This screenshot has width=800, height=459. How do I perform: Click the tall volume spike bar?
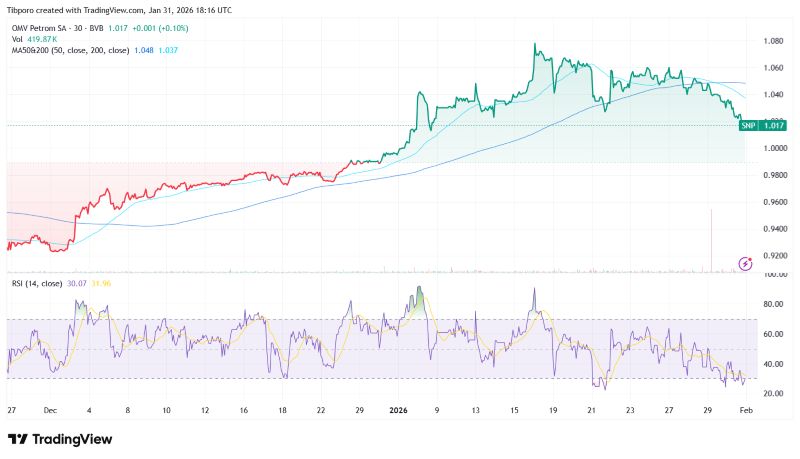pos(711,240)
